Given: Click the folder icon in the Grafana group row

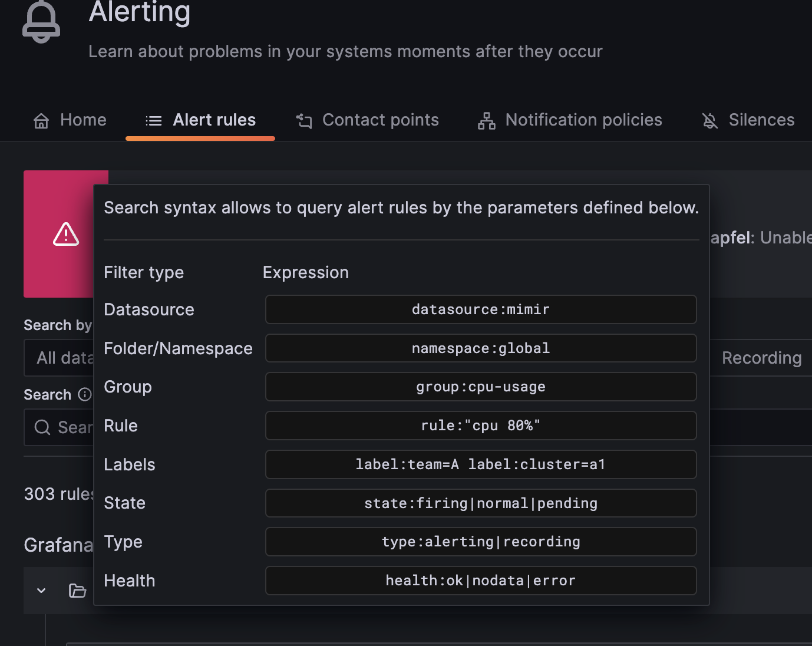Looking at the screenshot, I should tap(77, 590).
